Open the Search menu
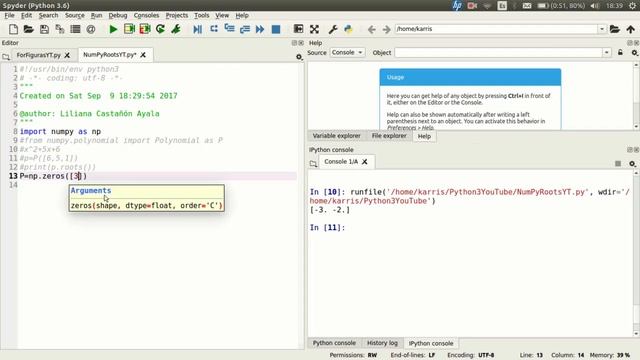This screenshot has width=640, height=360. click(48, 15)
